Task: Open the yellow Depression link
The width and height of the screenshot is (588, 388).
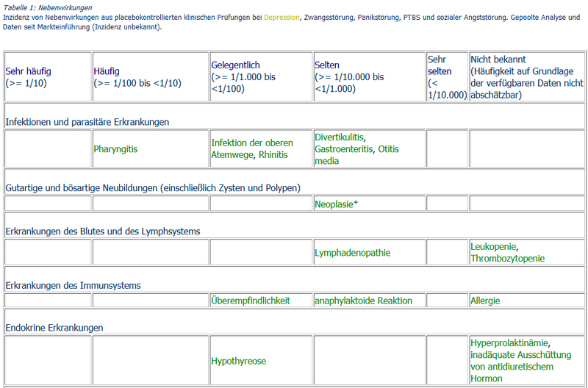Action: [282, 18]
